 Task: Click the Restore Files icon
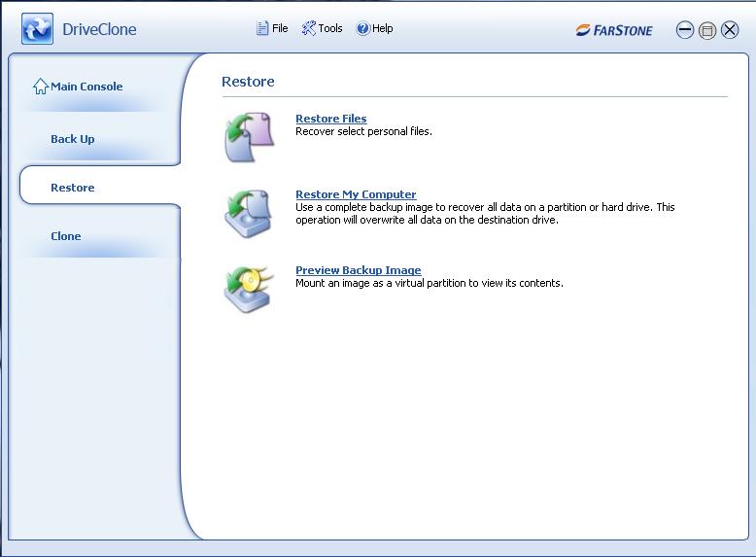pyautogui.click(x=250, y=137)
